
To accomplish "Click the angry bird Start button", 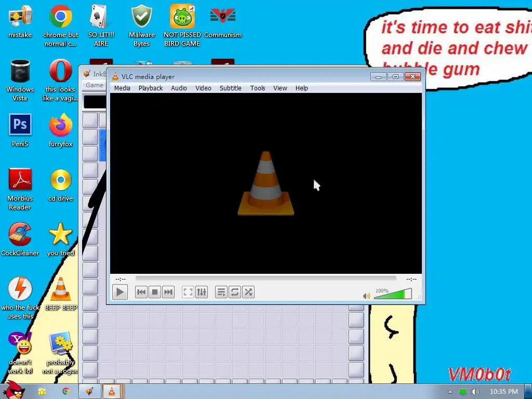I will (x=14, y=391).
